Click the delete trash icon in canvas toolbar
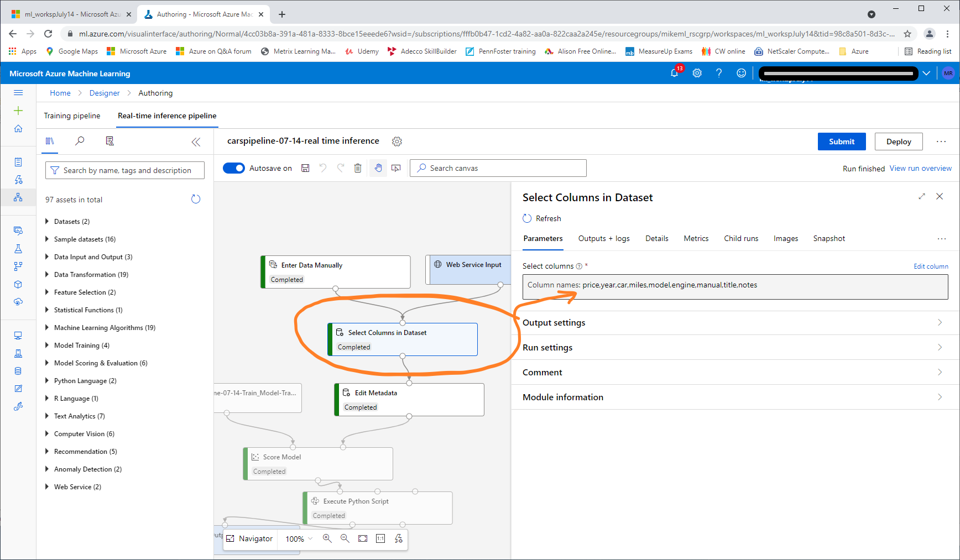 [358, 168]
